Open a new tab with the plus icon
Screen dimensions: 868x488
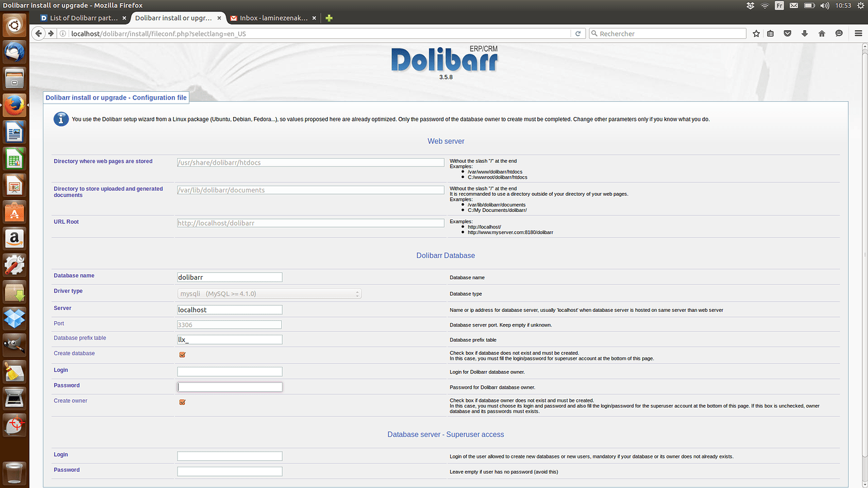329,18
